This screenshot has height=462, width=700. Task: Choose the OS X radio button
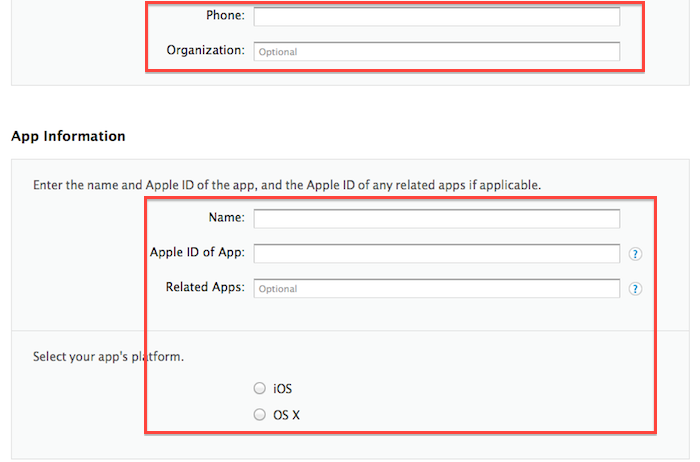[259, 415]
